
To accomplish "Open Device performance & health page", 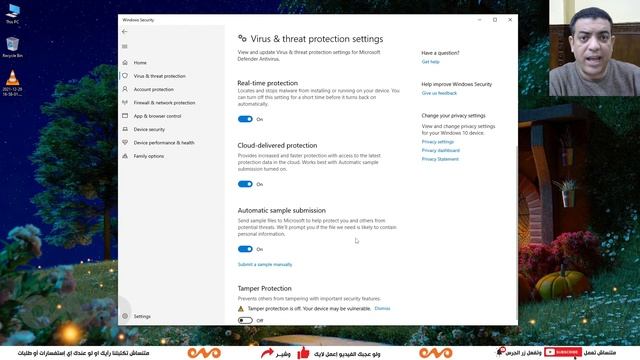I will point(164,142).
